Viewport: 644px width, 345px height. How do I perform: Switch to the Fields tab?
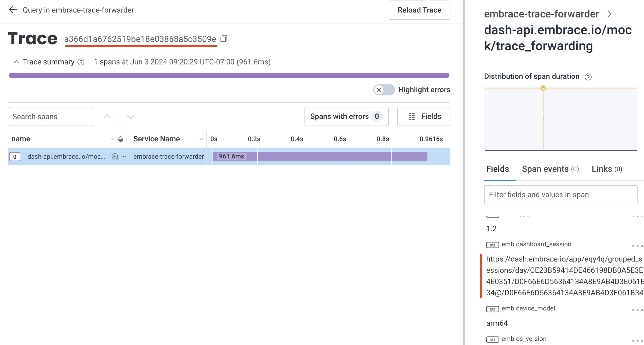coord(497,169)
